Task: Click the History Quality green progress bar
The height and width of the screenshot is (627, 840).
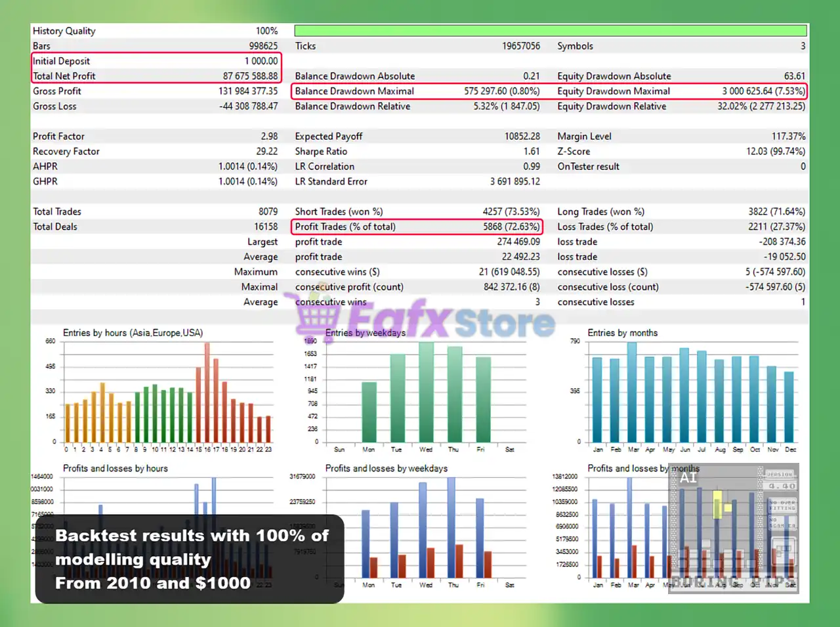Action: click(x=550, y=31)
